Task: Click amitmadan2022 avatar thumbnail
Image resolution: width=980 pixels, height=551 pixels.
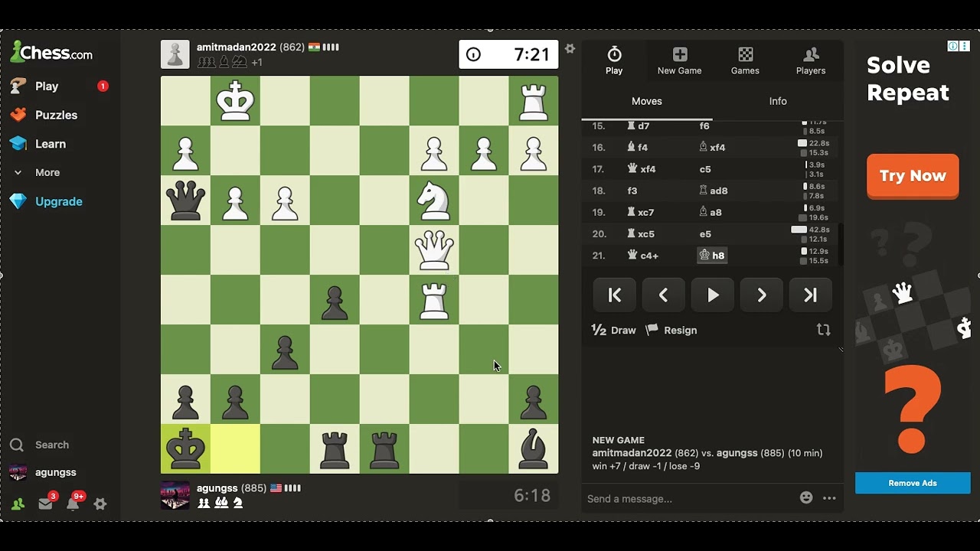Action: coord(175,54)
